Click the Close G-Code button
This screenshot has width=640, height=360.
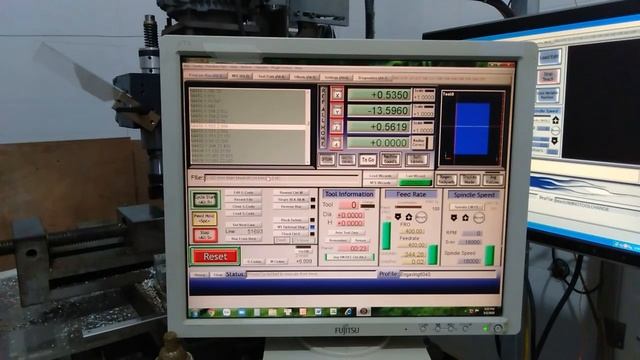[243, 206]
